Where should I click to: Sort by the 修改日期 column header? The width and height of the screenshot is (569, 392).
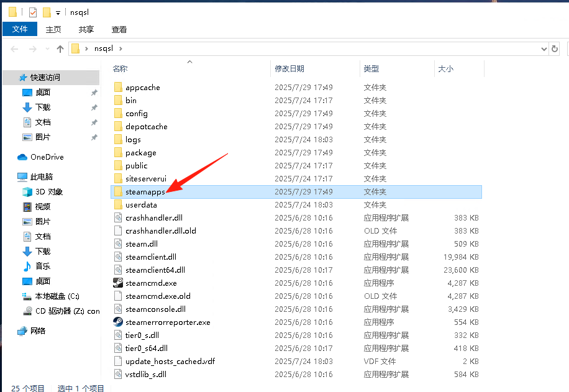point(289,68)
